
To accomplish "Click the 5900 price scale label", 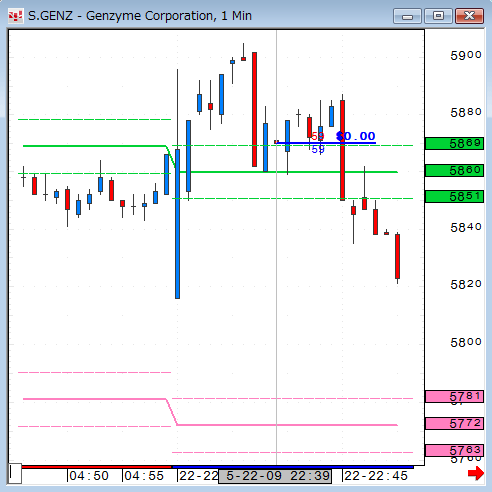I will tap(466, 55).
